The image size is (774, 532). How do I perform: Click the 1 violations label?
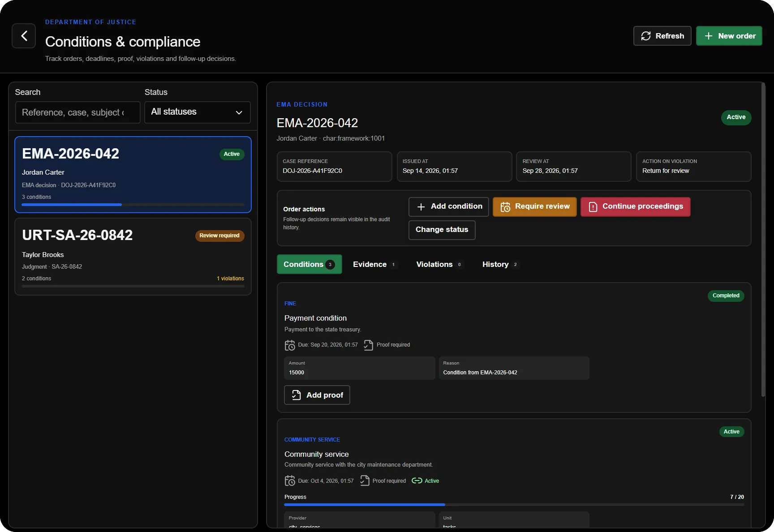click(x=230, y=279)
